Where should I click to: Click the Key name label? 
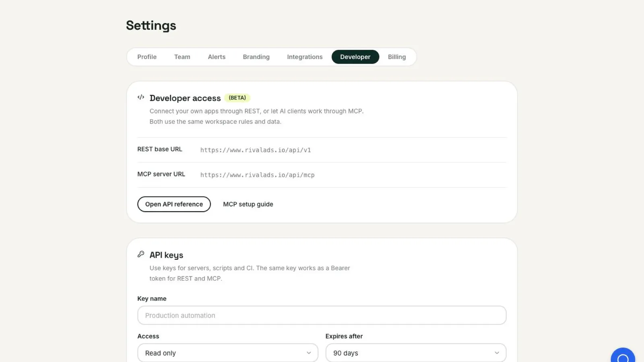(x=152, y=298)
